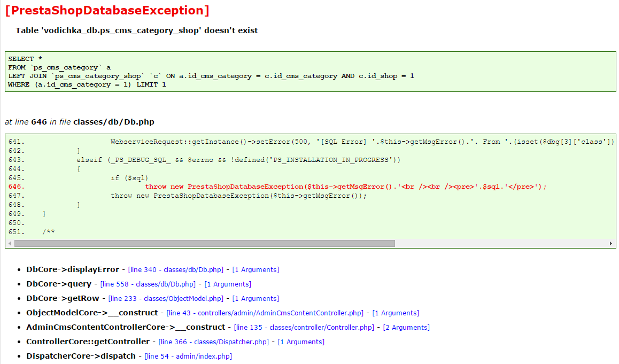This screenshot has width=619, height=364.
Task: Click the "SELECT *" line in SQL box
Action: pos(25,59)
